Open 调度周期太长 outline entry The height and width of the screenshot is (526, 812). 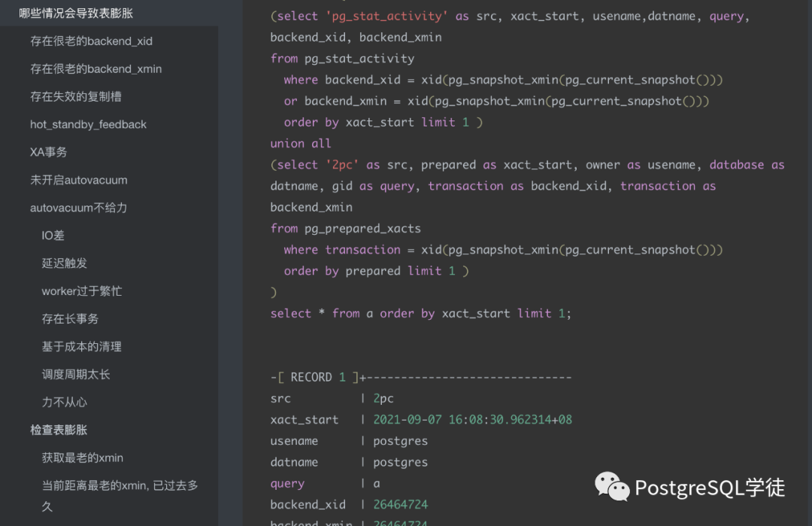point(76,374)
